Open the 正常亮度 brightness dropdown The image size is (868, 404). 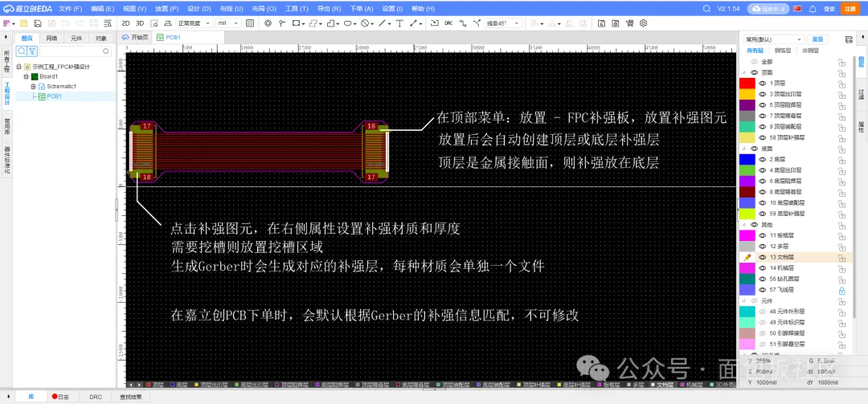click(194, 23)
